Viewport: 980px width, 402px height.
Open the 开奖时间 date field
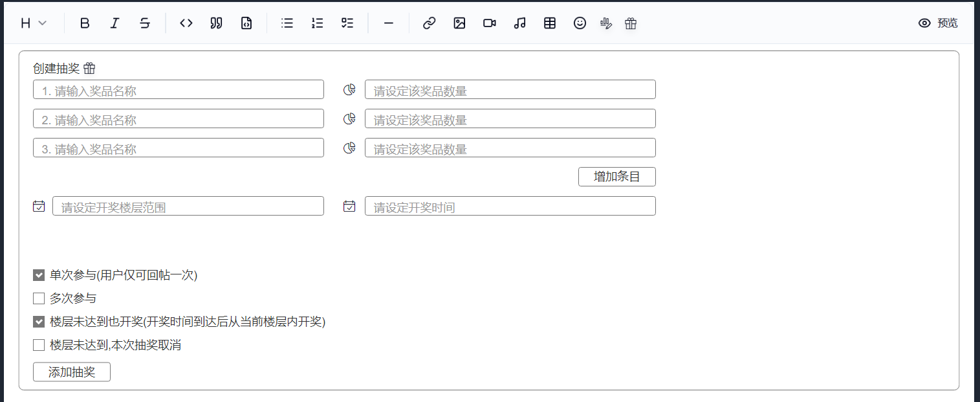point(510,207)
